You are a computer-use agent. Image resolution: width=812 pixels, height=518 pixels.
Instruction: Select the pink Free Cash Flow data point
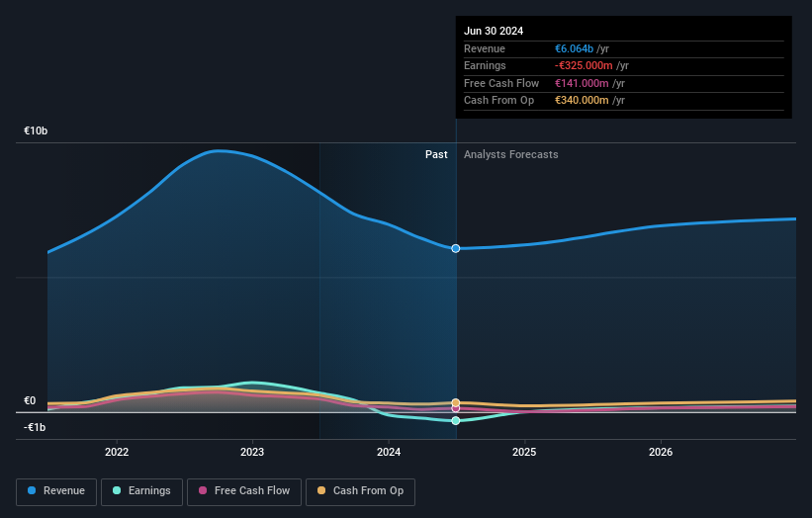(456, 409)
